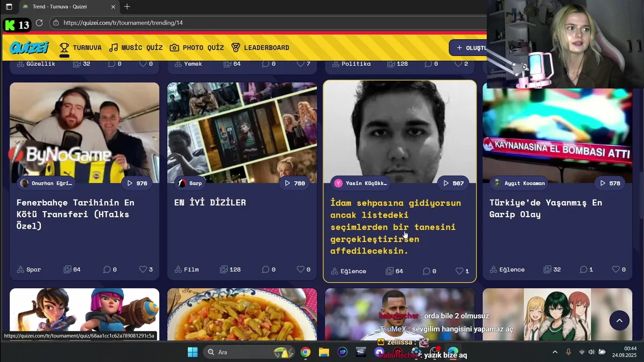Open comments on the Fenerbahçe transfer quiz
This screenshot has height=362, width=644.
click(x=110, y=269)
